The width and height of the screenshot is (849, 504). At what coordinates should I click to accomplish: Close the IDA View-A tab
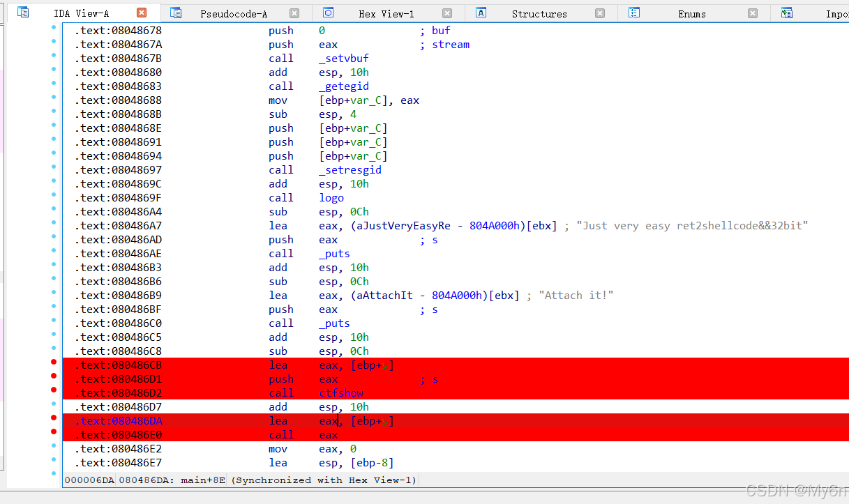142,13
